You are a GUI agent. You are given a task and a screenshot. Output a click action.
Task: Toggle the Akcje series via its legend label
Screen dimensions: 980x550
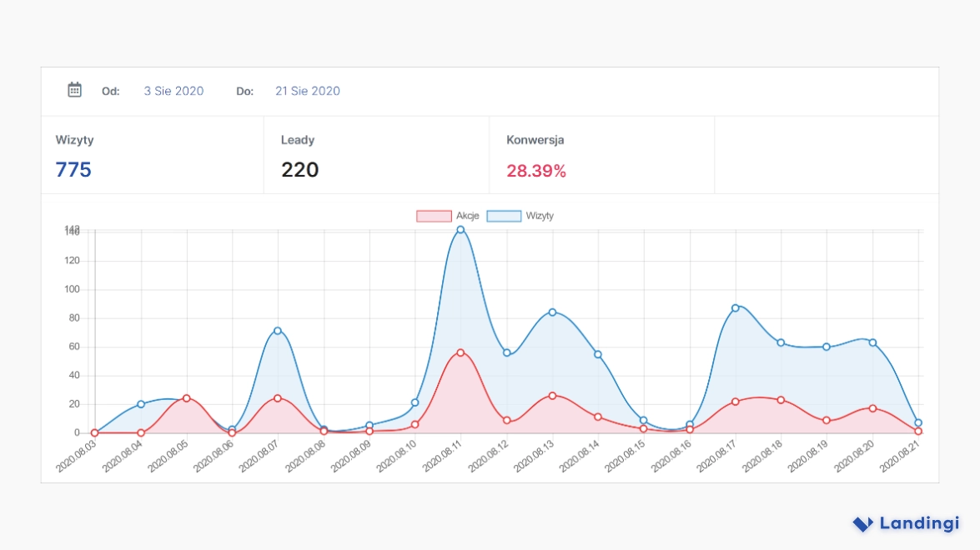pos(467,216)
